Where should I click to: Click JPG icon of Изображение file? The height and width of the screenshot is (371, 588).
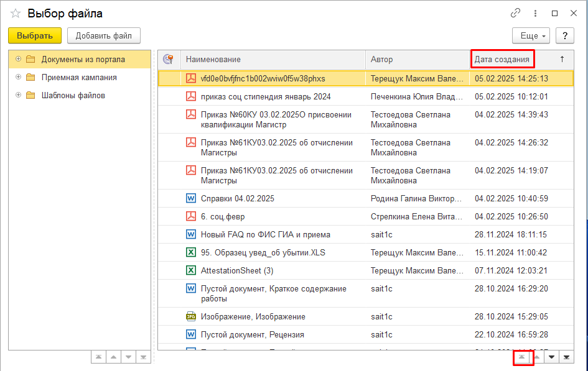(x=191, y=316)
